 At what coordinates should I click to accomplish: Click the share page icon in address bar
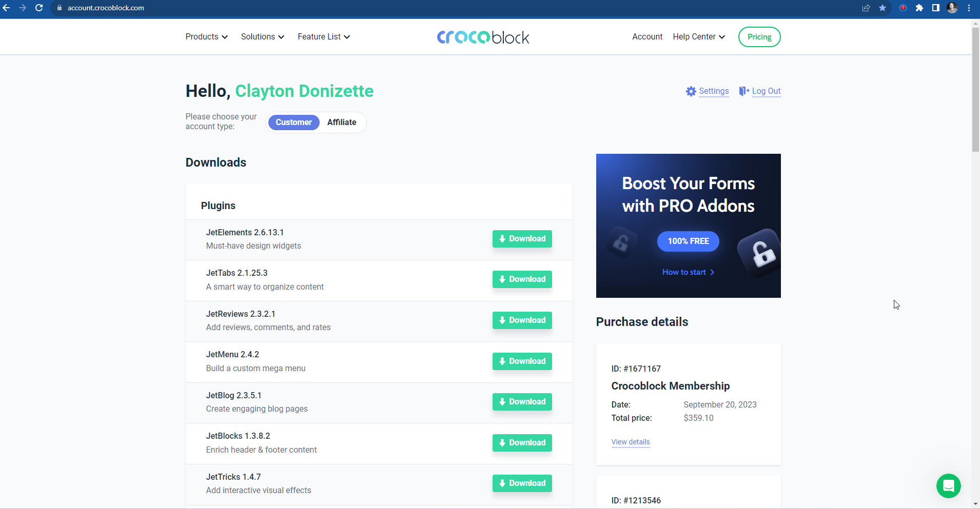[866, 8]
